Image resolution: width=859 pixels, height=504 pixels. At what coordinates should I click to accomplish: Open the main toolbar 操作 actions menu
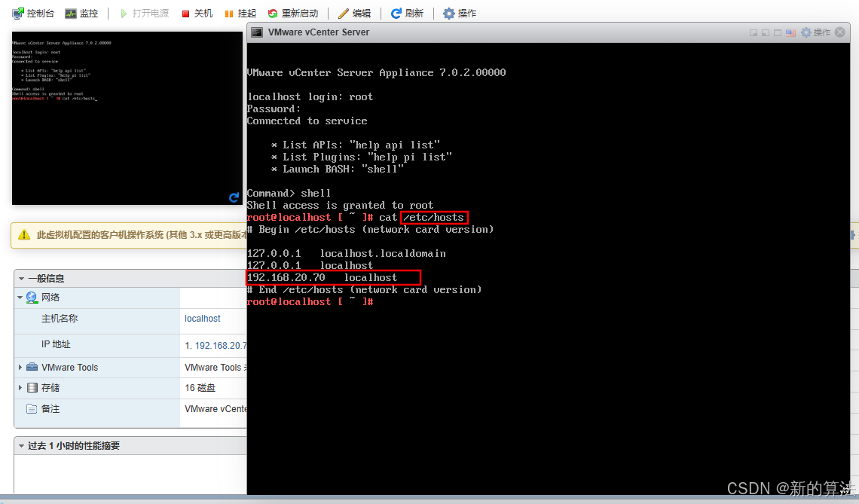[x=460, y=13]
